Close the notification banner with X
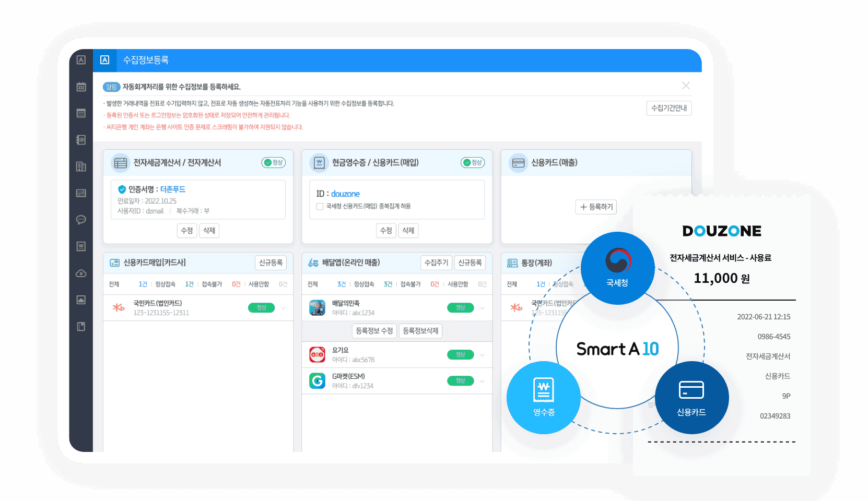Screen dimensions: 868x501 click(686, 86)
